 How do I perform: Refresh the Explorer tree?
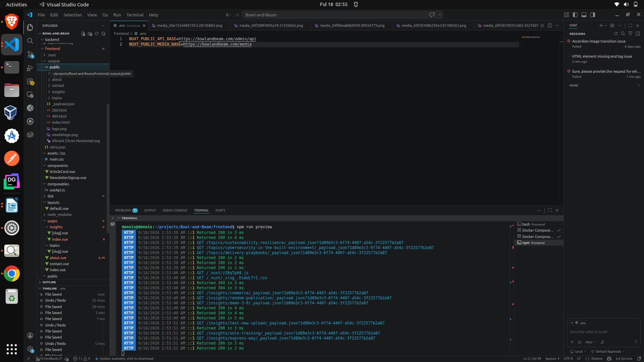click(97, 34)
